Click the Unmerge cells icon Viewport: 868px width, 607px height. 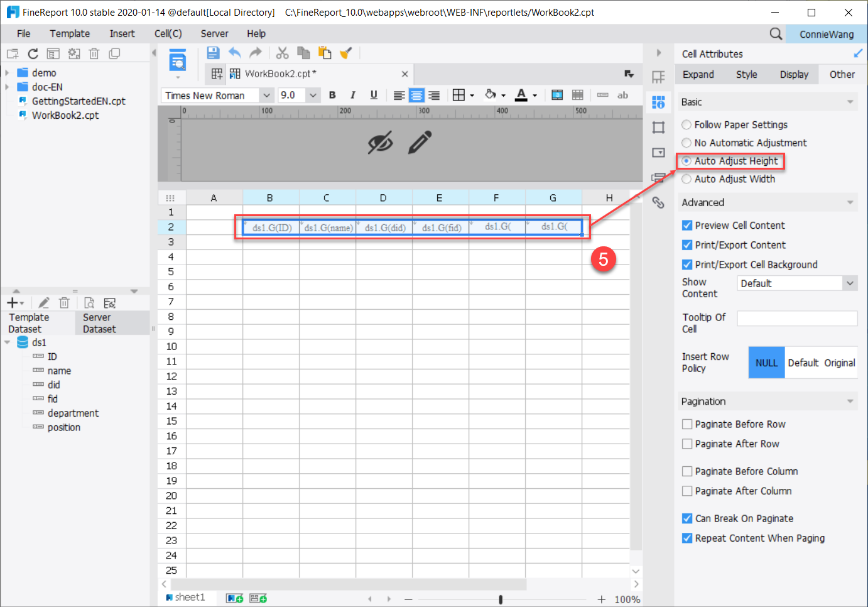578,95
